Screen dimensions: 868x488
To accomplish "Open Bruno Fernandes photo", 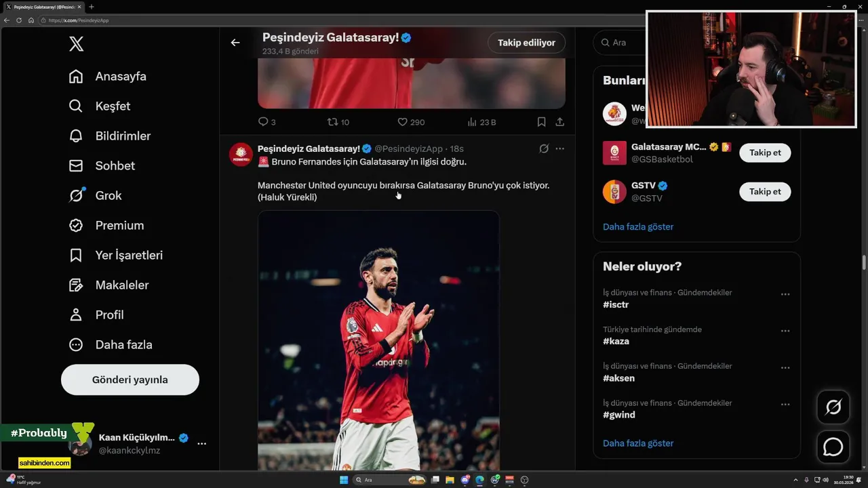I will (x=378, y=340).
